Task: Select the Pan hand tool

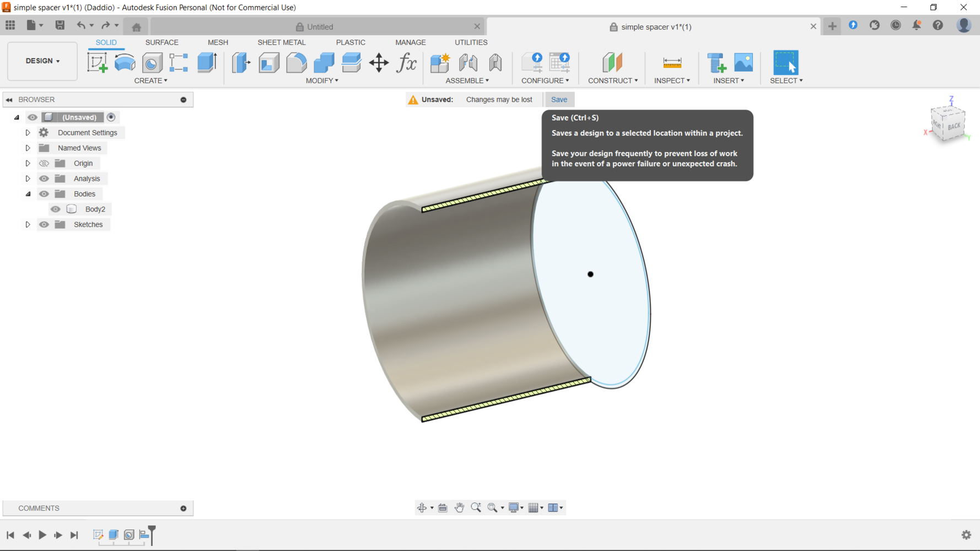Action: tap(459, 507)
